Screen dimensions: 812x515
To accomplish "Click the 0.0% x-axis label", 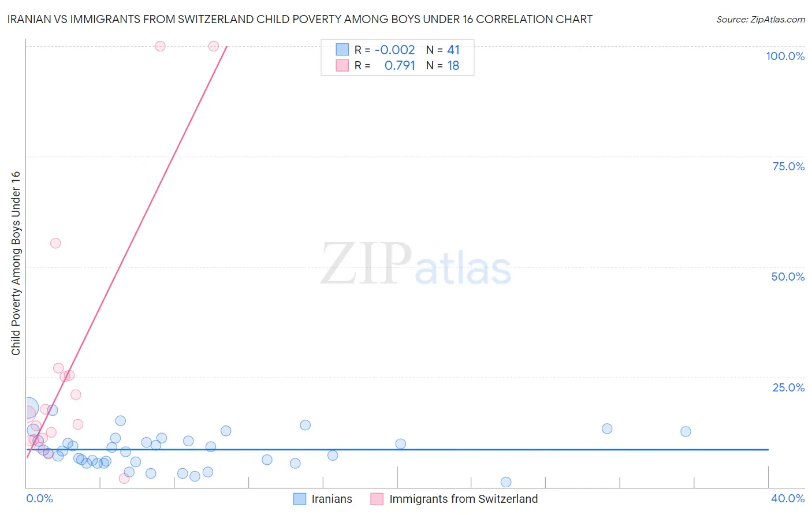I will [40, 498].
